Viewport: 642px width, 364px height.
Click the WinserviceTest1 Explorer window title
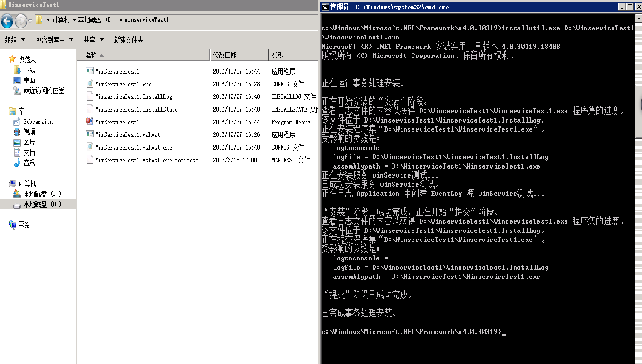pyautogui.click(x=33, y=5)
